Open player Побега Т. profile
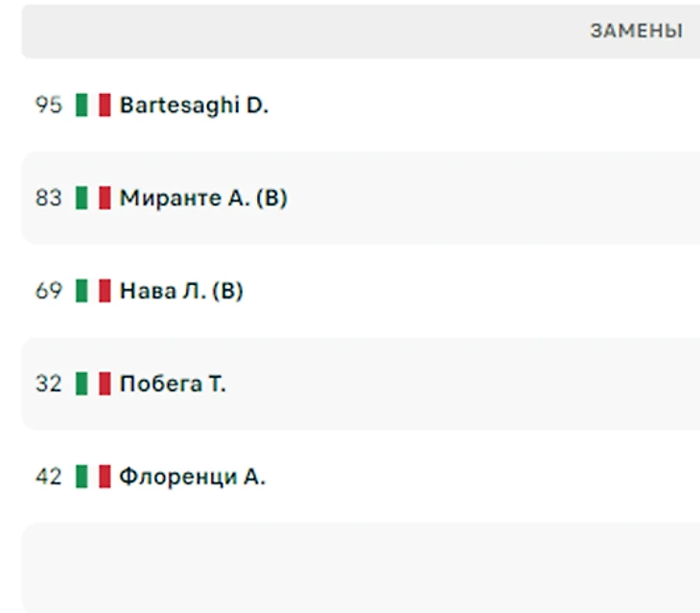The height and width of the screenshot is (613, 700). [173, 384]
